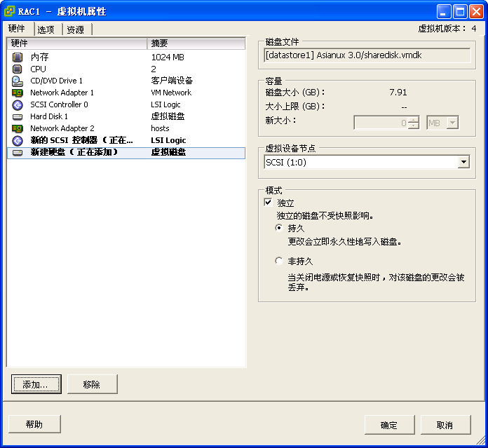Click the 摘要 (Summary) column header
Image resolution: width=488 pixels, height=448 pixels.
tap(196, 43)
